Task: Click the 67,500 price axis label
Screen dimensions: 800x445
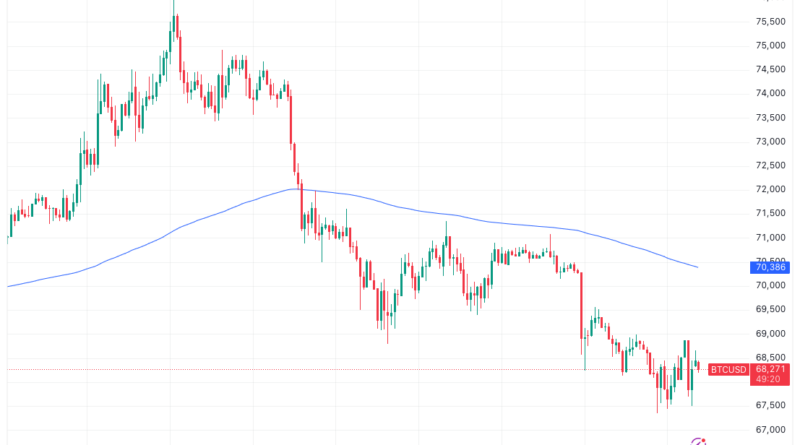Action: (x=768, y=405)
